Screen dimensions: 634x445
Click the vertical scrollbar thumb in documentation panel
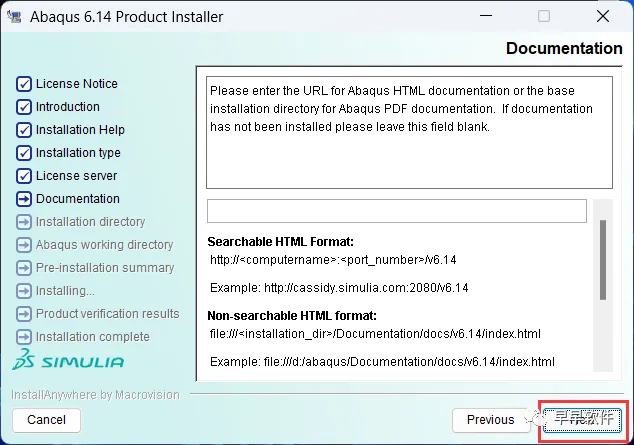(x=603, y=260)
